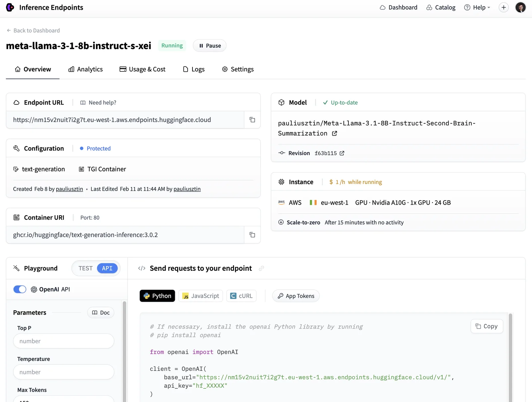
Task: Click the parameters panel scrollbar
Action: (124, 351)
